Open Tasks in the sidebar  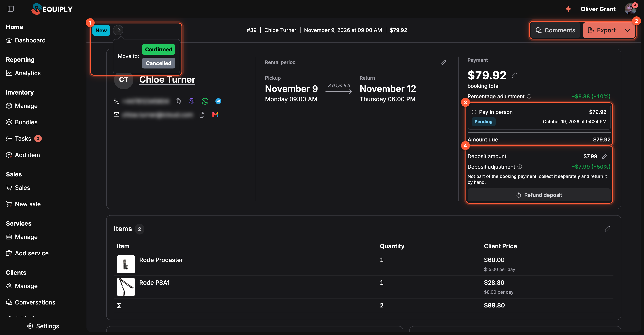(x=23, y=138)
